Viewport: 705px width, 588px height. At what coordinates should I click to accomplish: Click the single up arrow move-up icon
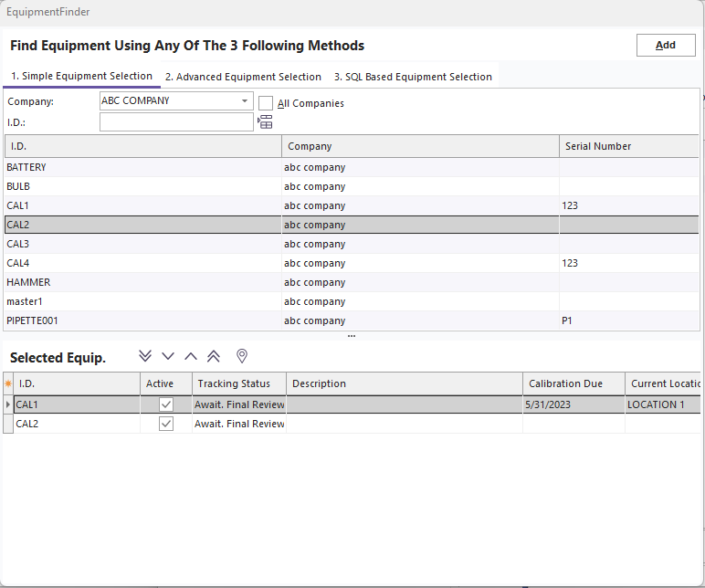(x=191, y=356)
